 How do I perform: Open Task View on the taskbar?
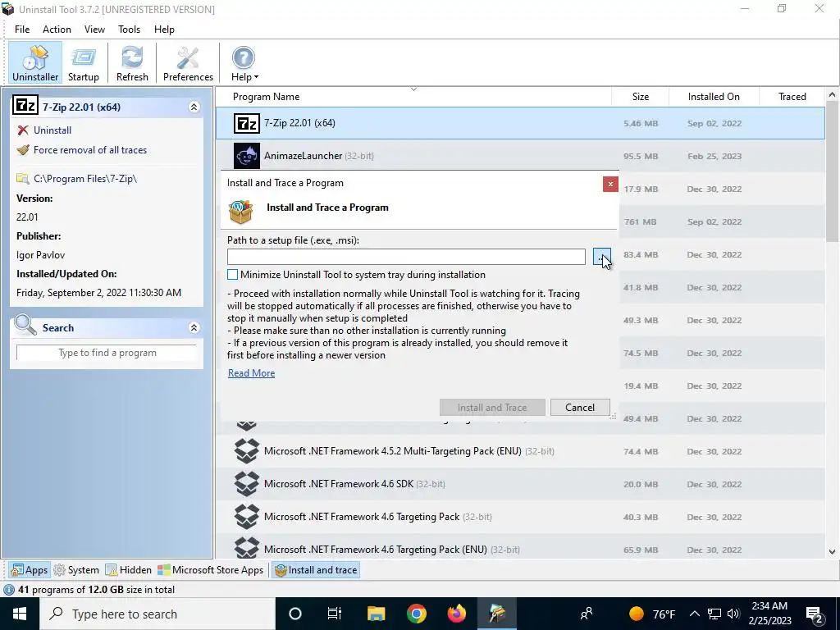coord(335,614)
